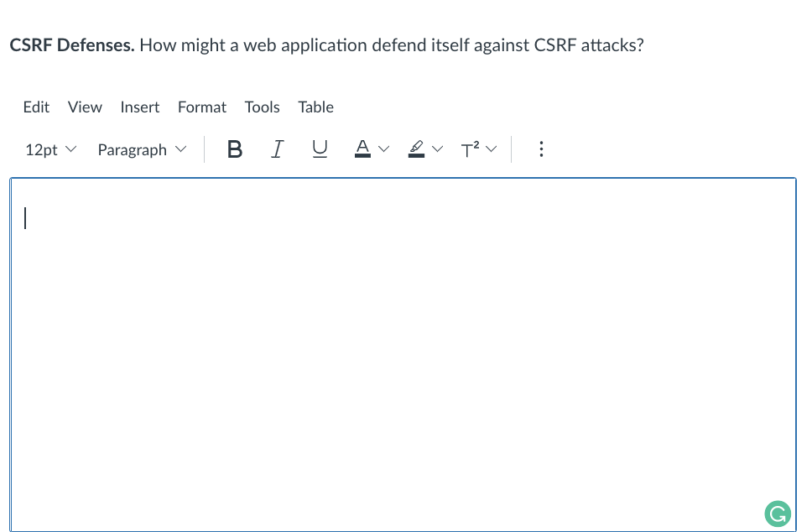The height and width of the screenshot is (532, 812).
Task: Apply italic formatting
Action: [x=278, y=149]
